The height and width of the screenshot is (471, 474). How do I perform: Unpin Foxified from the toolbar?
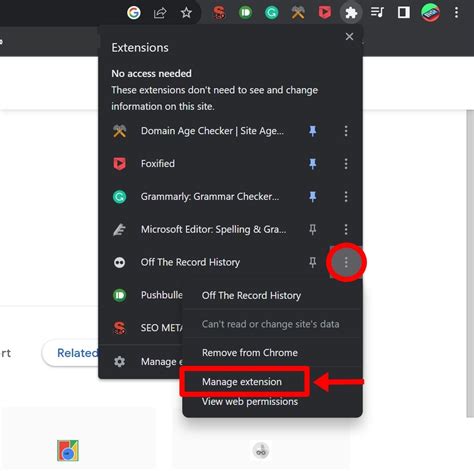tap(312, 164)
